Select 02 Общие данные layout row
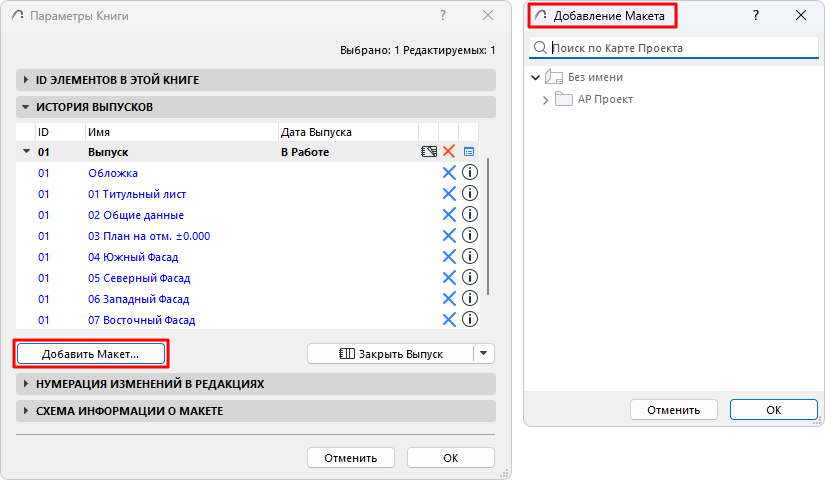Screen dimensions: 825x480 [136, 215]
